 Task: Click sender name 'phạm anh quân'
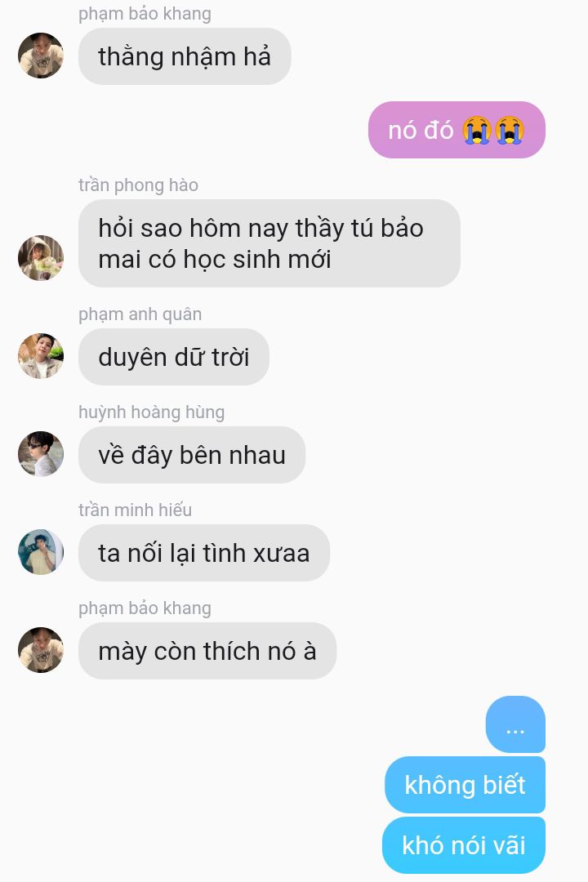click(140, 314)
